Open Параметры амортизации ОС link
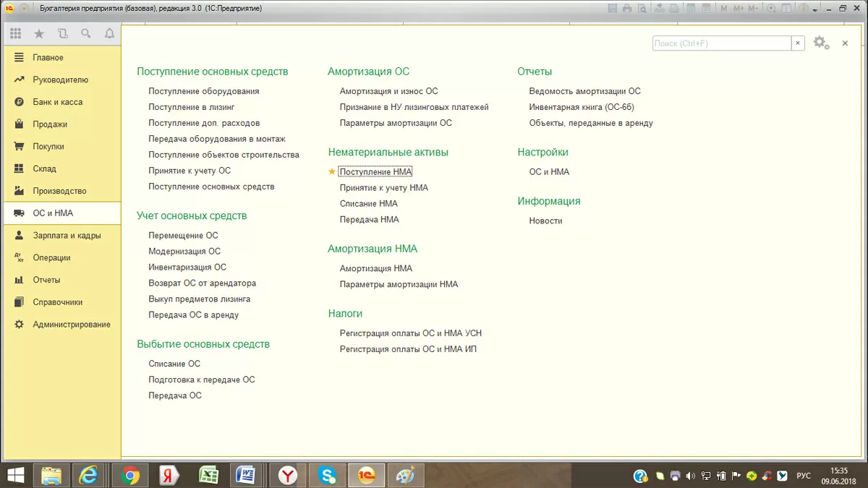Screen dimensions: 868x488 pos(396,123)
